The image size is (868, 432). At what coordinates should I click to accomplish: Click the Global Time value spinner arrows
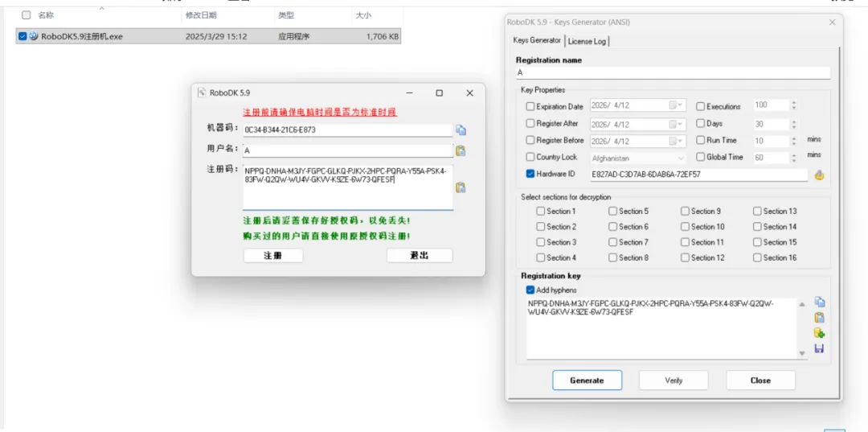(x=794, y=158)
